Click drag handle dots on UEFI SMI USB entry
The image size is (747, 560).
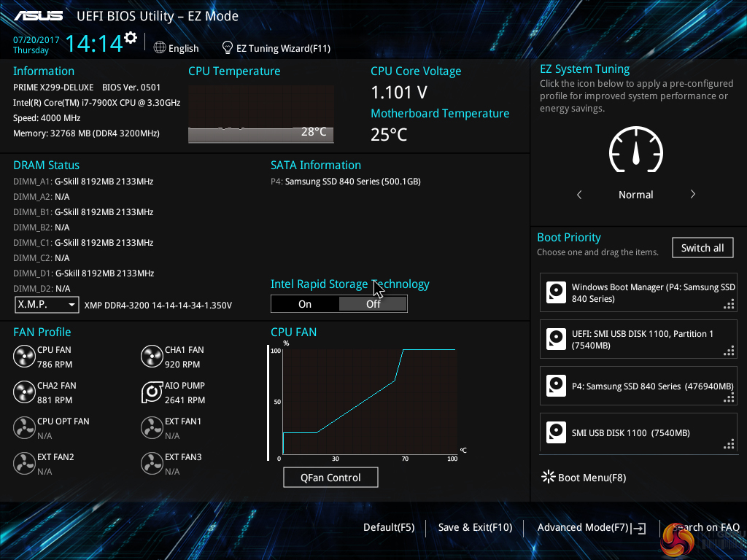pyautogui.click(x=729, y=351)
